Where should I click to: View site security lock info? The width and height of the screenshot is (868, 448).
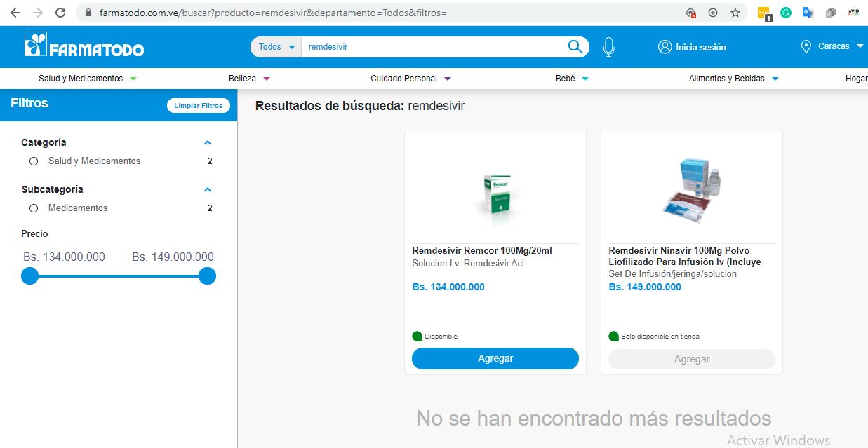[x=88, y=13]
